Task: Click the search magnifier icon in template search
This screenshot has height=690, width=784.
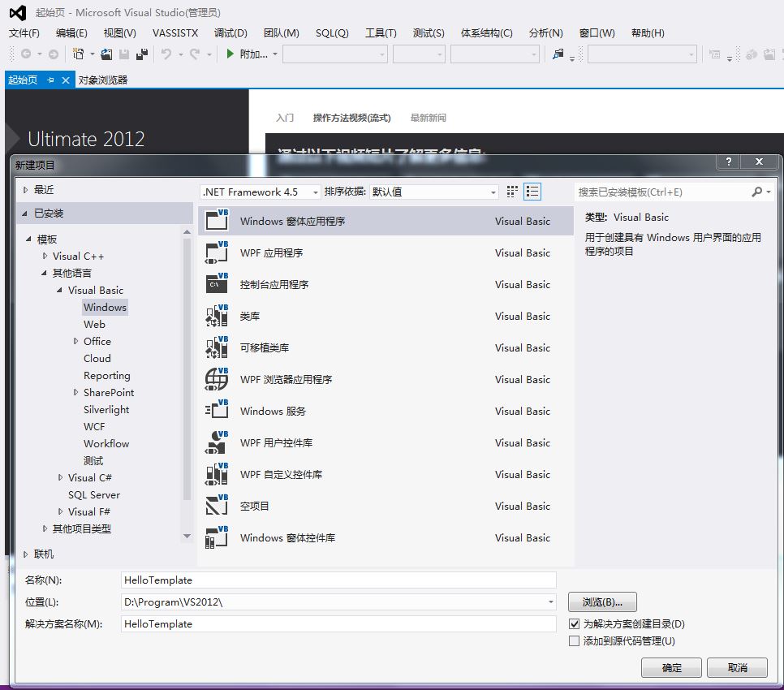Action: pyautogui.click(x=757, y=192)
